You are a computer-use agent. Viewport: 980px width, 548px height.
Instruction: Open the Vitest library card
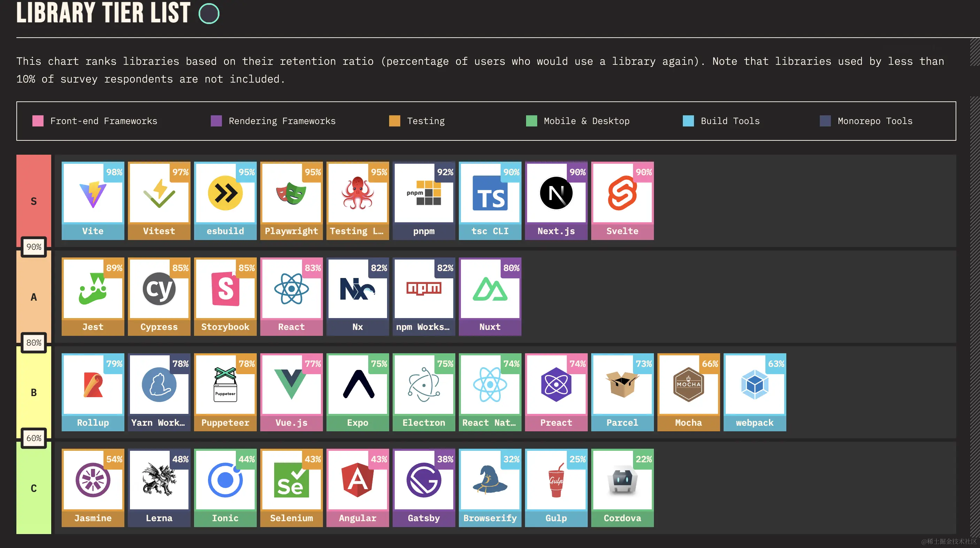159,201
